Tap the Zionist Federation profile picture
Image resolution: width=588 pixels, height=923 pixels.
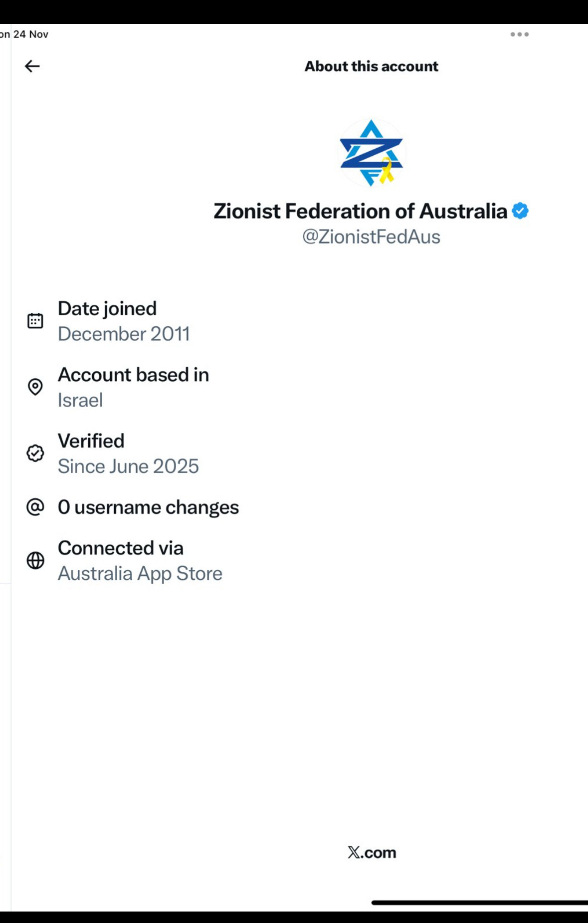371,153
